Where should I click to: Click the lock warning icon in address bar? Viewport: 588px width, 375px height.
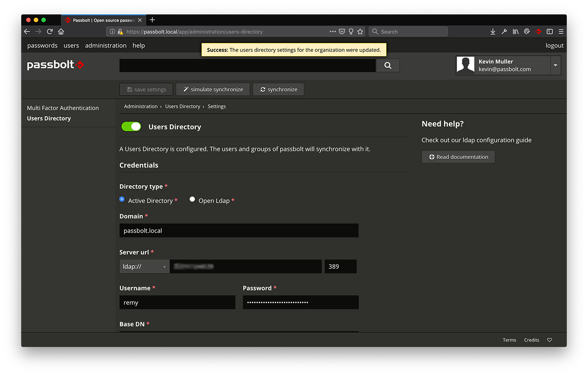pos(120,32)
